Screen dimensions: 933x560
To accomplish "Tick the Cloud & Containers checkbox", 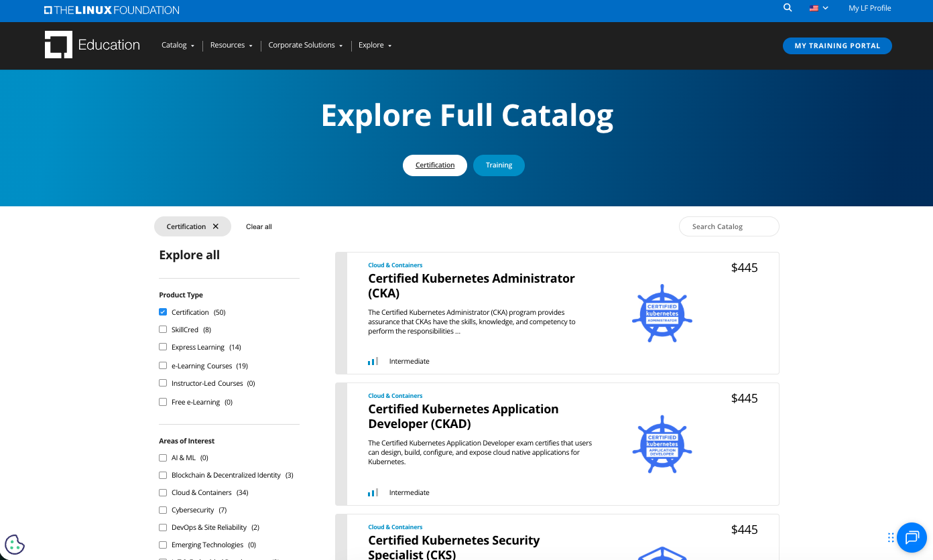I will (163, 492).
